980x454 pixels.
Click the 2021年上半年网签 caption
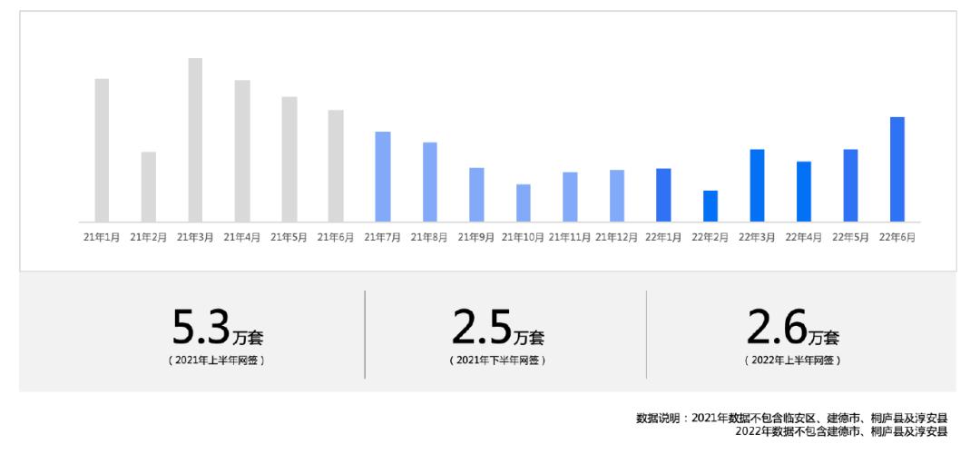pyautogui.click(x=217, y=360)
